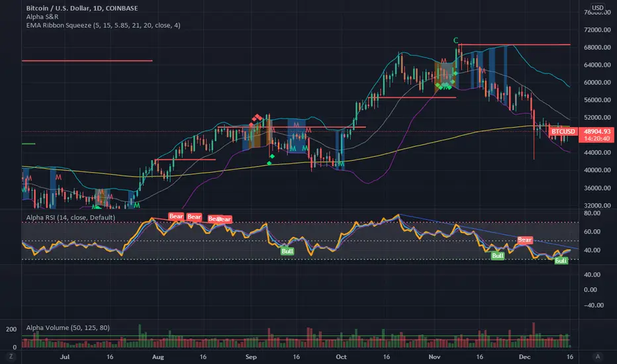This screenshot has height=364, width=617.
Task: Click the 72000.00 price axis label
Action: pos(597,30)
